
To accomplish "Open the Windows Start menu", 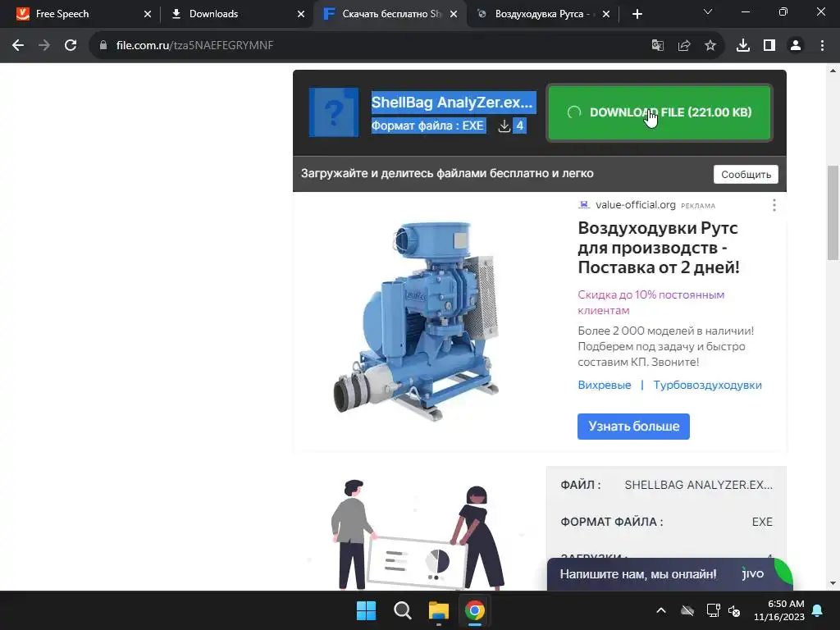I will (x=367, y=610).
